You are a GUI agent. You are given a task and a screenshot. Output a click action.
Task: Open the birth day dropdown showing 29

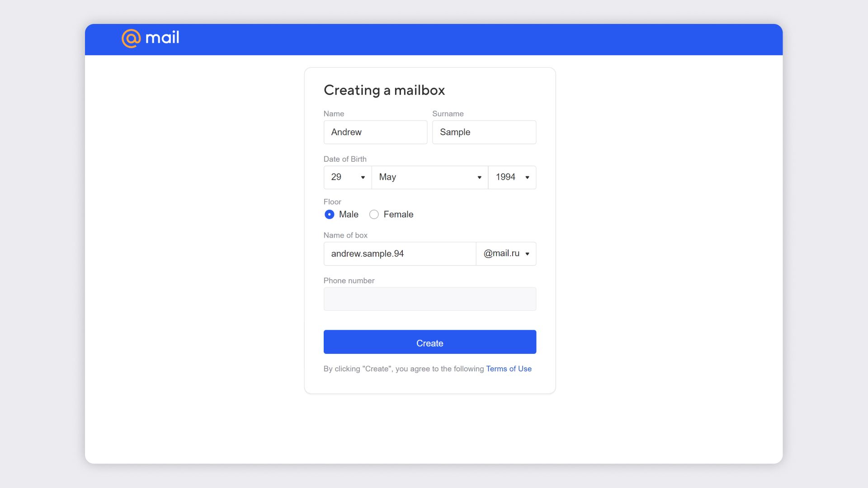click(347, 177)
